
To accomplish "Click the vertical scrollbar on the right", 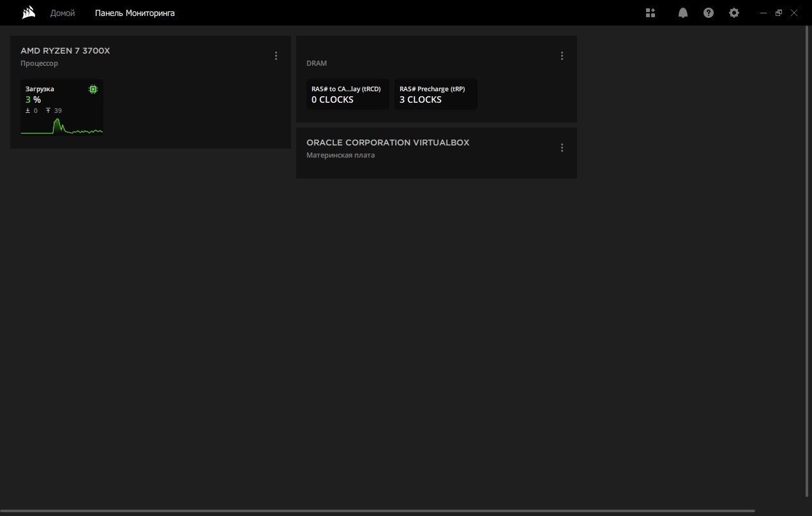I will [808, 262].
